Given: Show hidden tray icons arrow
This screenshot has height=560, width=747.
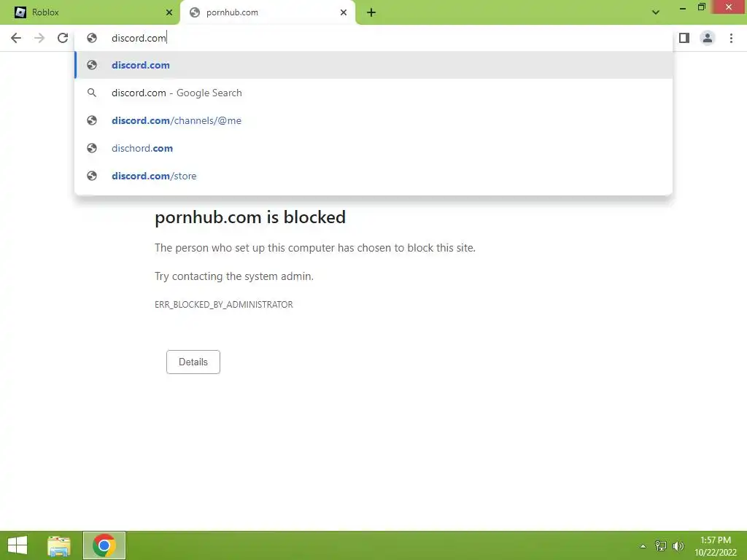Looking at the screenshot, I should pyautogui.click(x=643, y=546).
